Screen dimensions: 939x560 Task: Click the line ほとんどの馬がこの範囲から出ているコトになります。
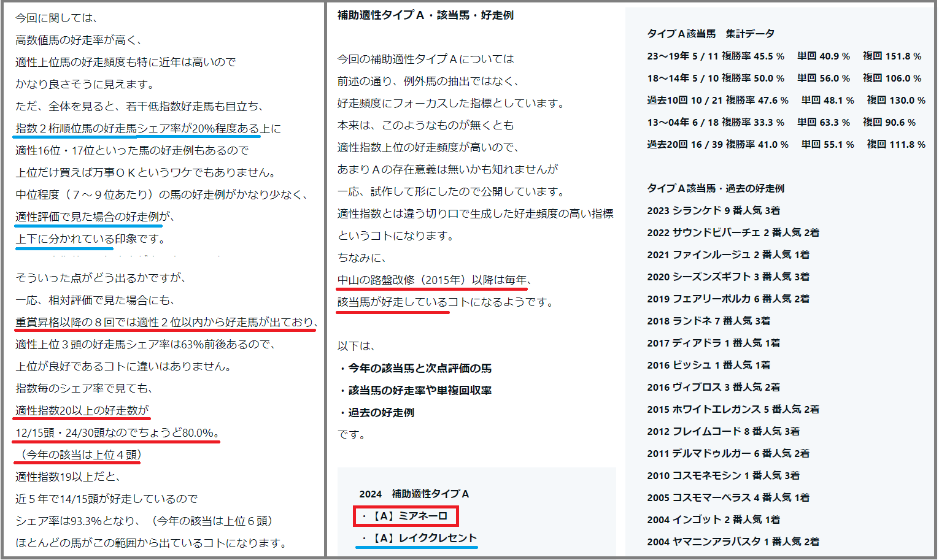pos(152,543)
